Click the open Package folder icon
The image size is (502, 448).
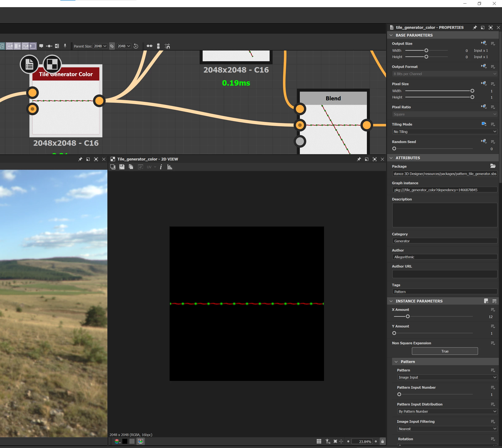(493, 166)
